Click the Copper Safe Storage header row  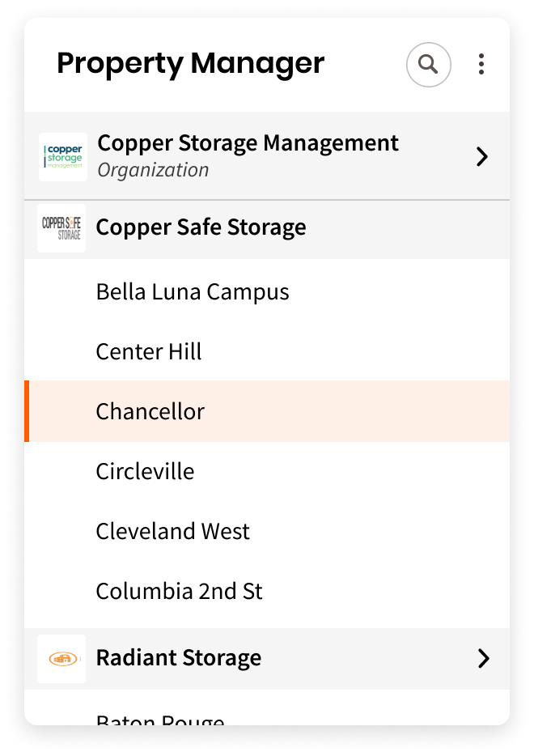pyautogui.click(x=267, y=227)
